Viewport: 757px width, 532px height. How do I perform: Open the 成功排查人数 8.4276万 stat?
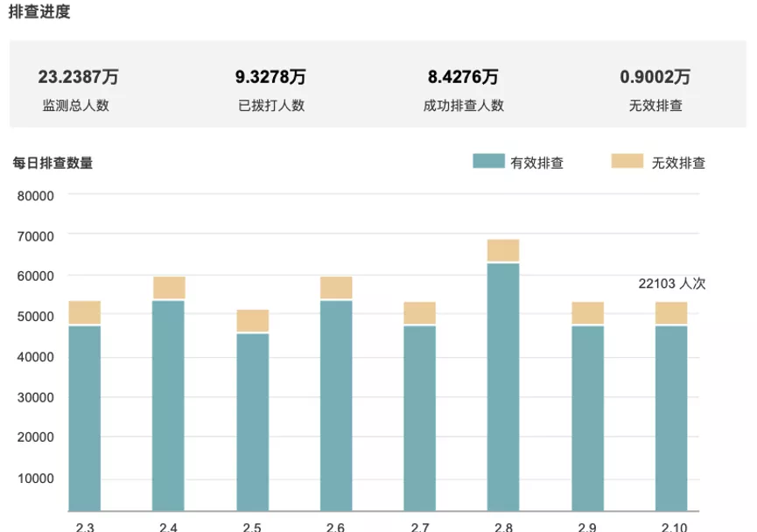pos(463,89)
